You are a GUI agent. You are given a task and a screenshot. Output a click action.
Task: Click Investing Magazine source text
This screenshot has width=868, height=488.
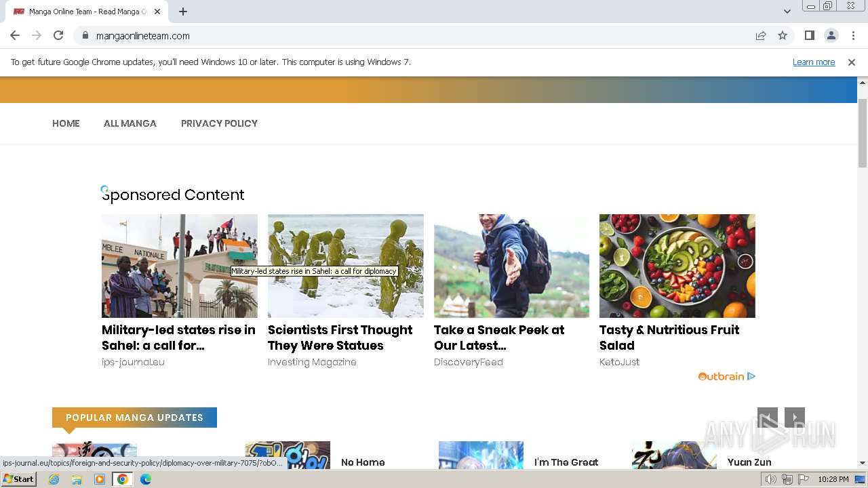pyautogui.click(x=312, y=362)
